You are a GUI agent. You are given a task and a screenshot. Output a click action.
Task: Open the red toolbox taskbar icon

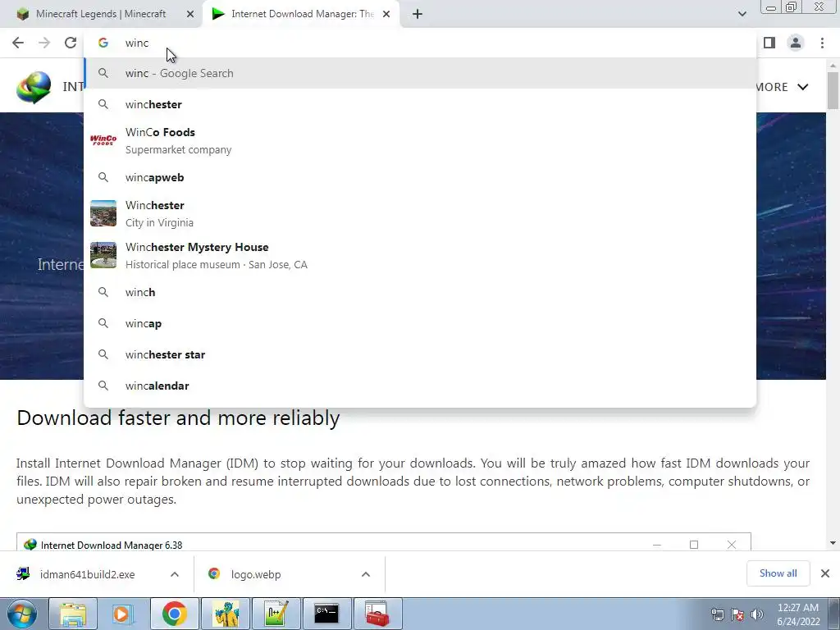click(377, 614)
